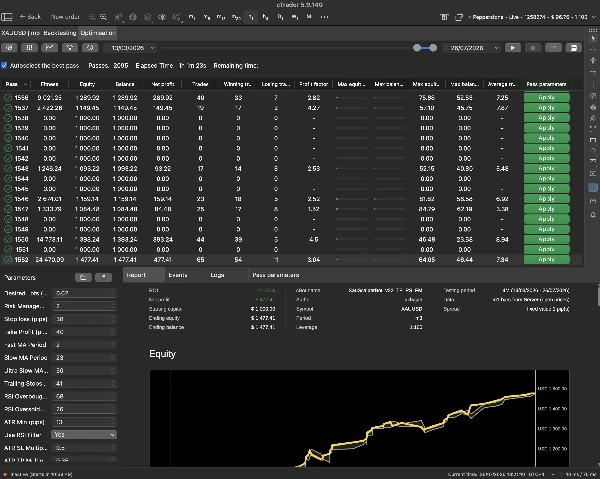This screenshot has width=600, height=479.
Task: Click the zoom in magnifier icon
Action: [x=104, y=17]
